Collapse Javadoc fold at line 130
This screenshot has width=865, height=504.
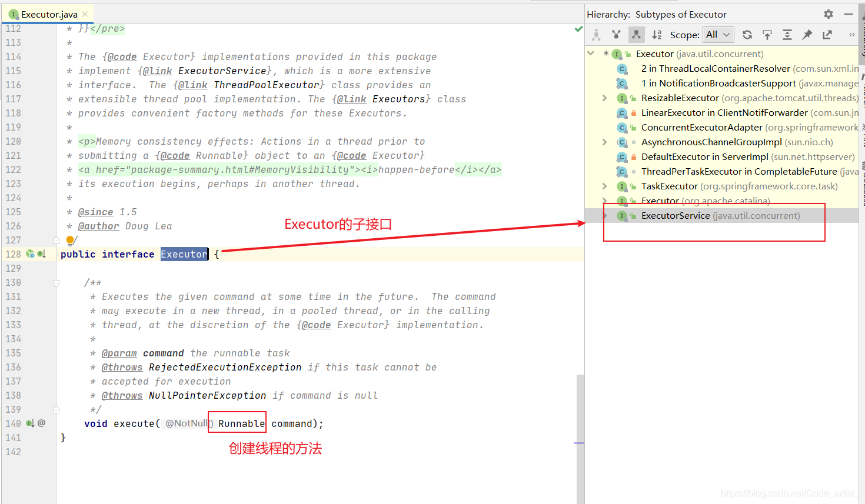(56, 283)
